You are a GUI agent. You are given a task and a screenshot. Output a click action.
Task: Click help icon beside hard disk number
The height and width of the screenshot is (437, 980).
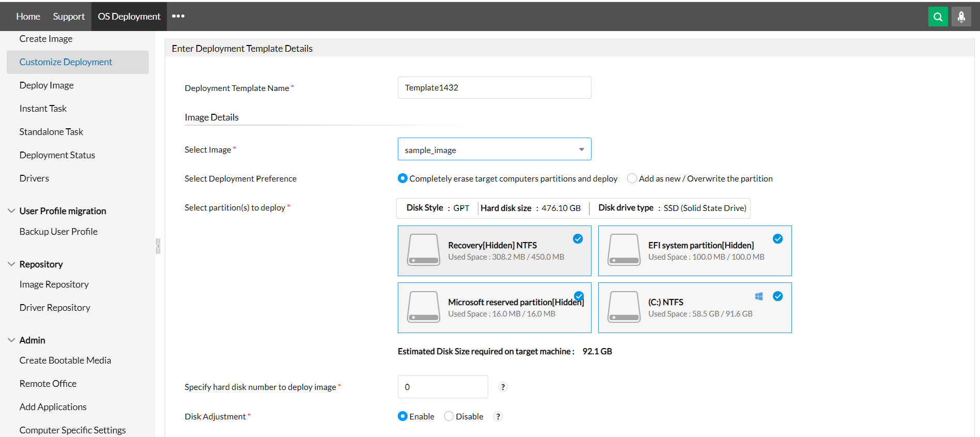click(x=503, y=387)
